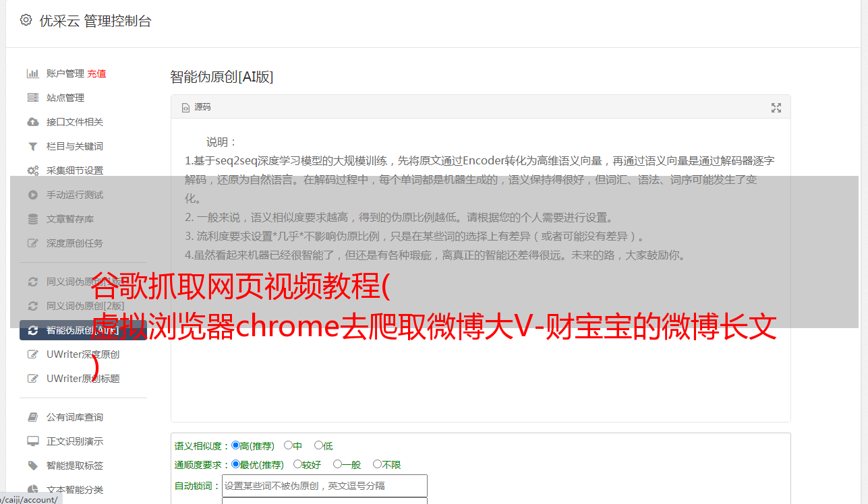
Task: Click the bar chart icon for 账户管理
Action: click(x=32, y=73)
